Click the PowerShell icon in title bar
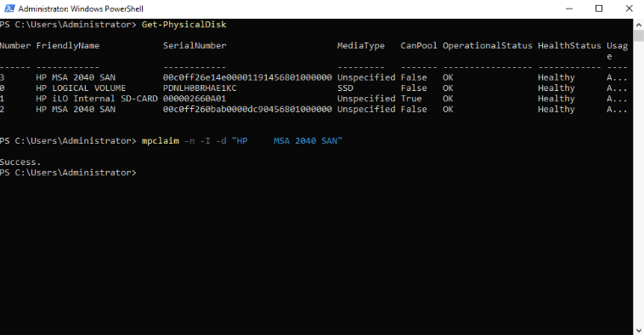 tap(9, 9)
